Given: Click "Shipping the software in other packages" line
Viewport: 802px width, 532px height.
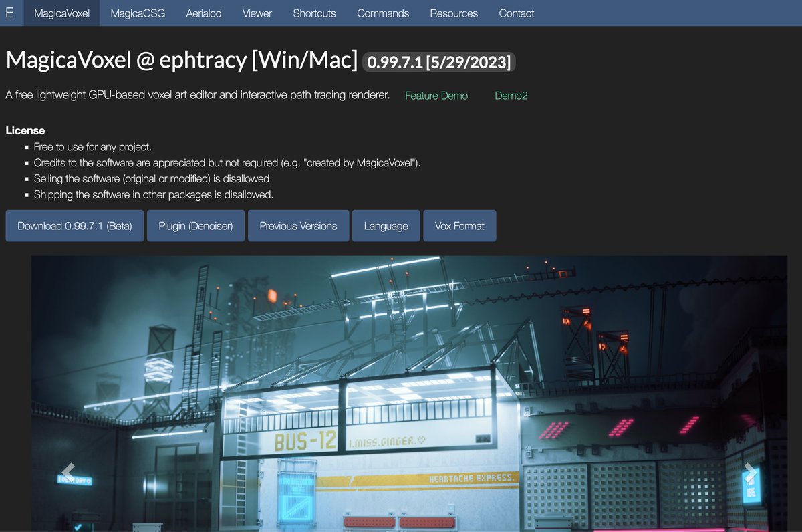Looking at the screenshot, I should 154,195.
